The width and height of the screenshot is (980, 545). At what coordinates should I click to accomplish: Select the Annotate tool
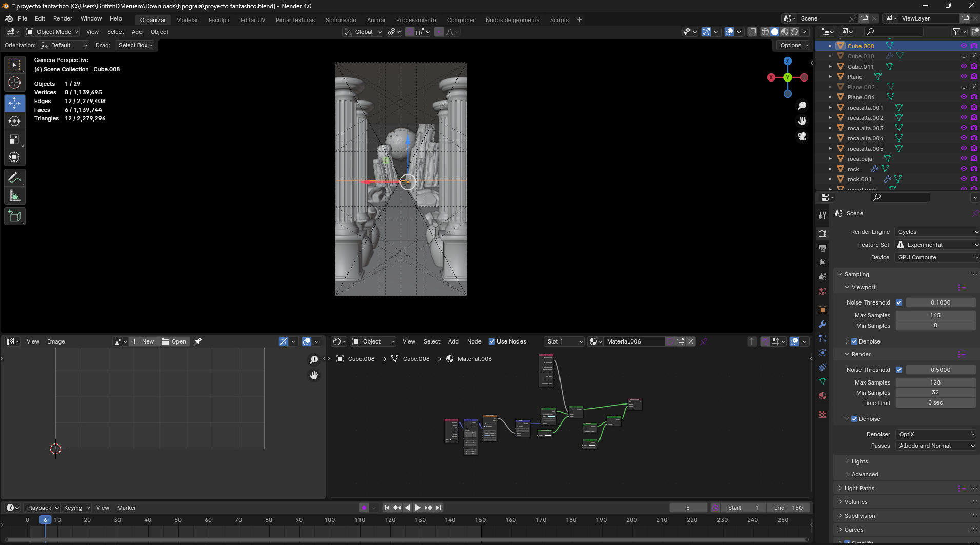(14, 177)
